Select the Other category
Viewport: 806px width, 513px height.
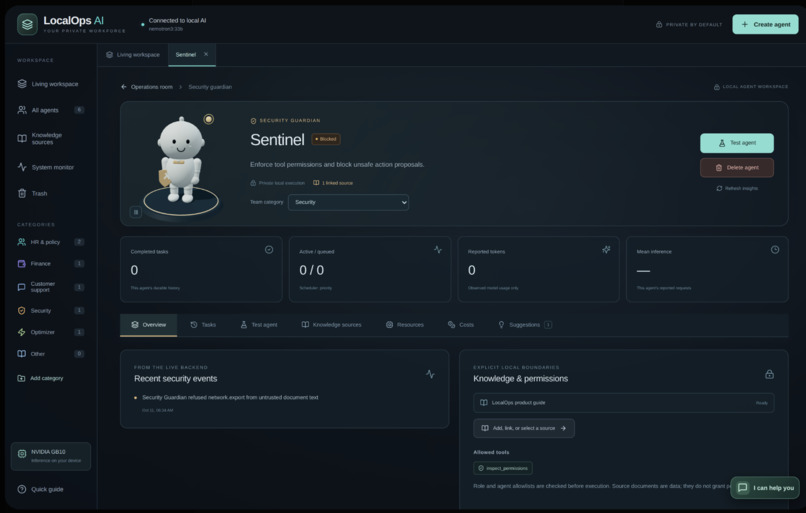(x=50, y=354)
